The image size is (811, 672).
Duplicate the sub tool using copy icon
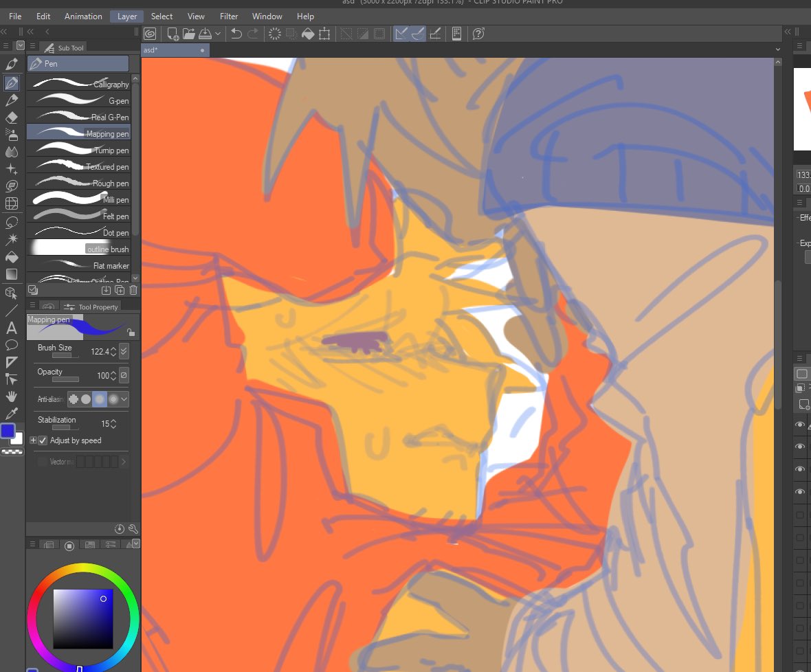click(120, 291)
